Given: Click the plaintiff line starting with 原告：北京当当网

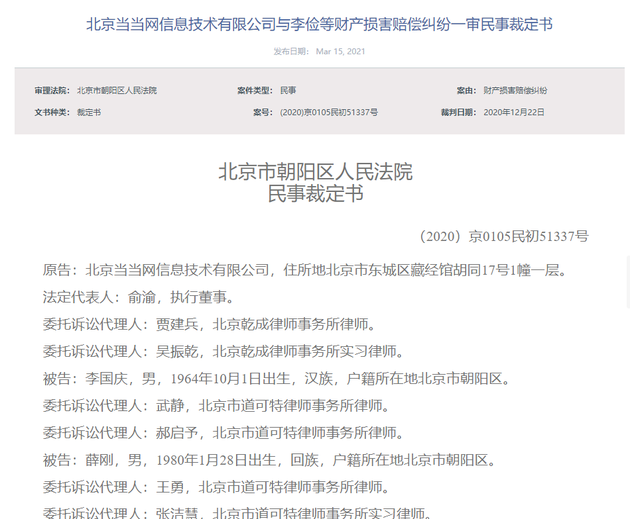Looking at the screenshot, I should 305,270.
